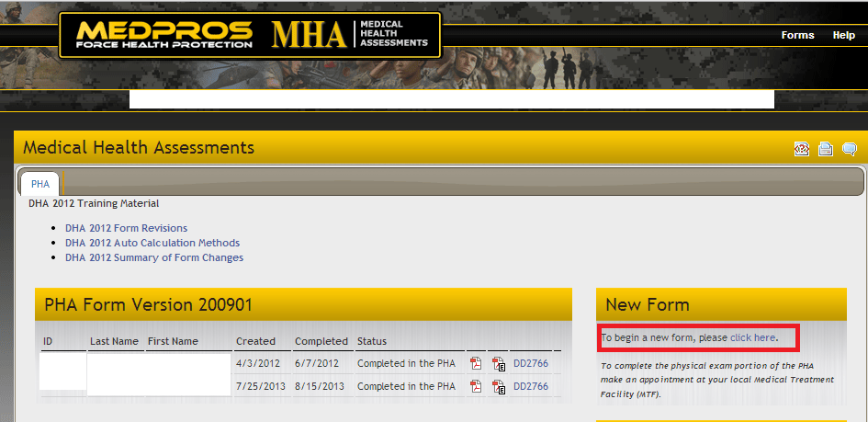Open the Help menu
The width and height of the screenshot is (868, 422).
pyautogui.click(x=843, y=35)
